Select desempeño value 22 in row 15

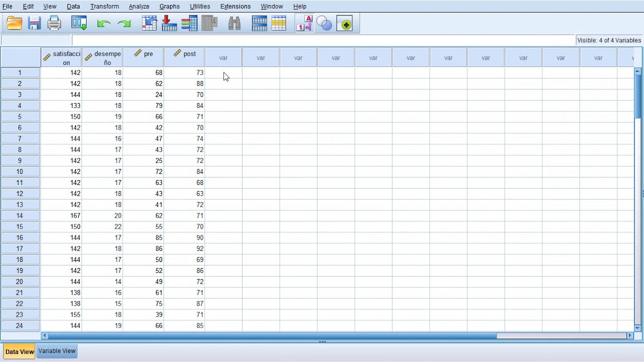pyautogui.click(x=102, y=227)
